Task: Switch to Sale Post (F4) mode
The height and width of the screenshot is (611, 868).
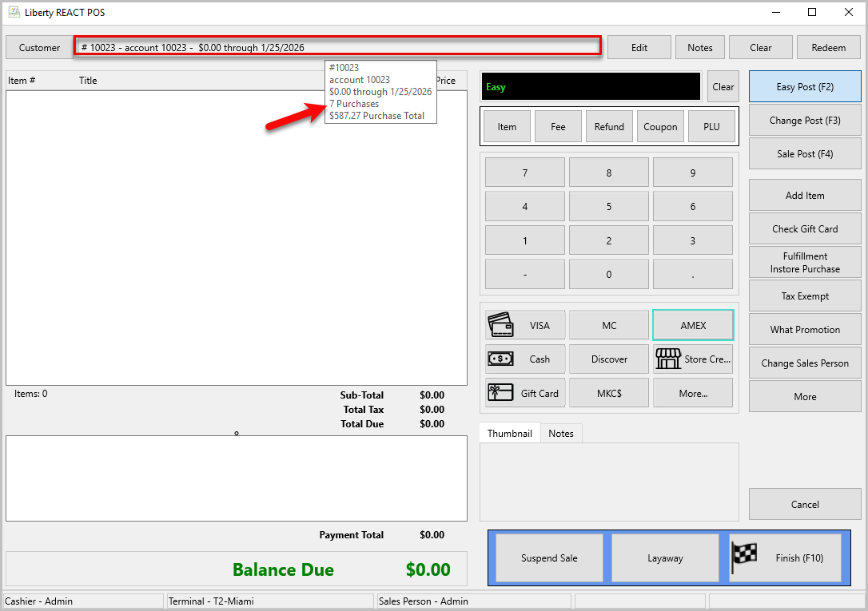Action: pyautogui.click(x=805, y=153)
